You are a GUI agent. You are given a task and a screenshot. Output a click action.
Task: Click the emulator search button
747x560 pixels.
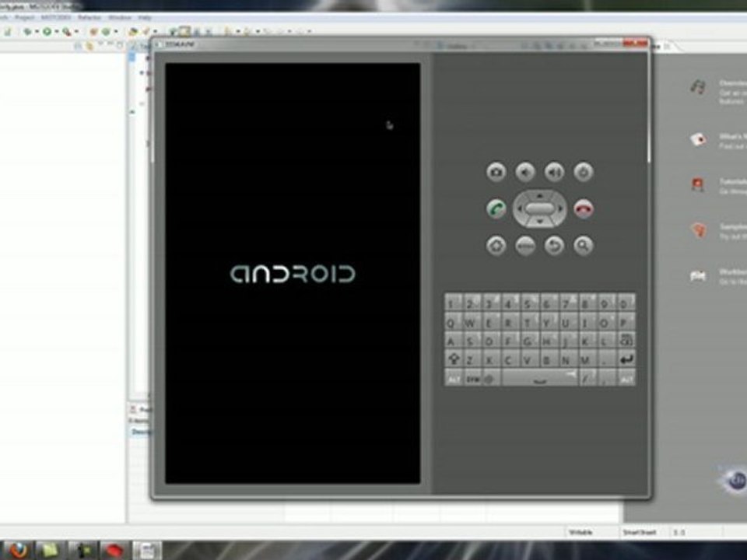pyautogui.click(x=584, y=246)
